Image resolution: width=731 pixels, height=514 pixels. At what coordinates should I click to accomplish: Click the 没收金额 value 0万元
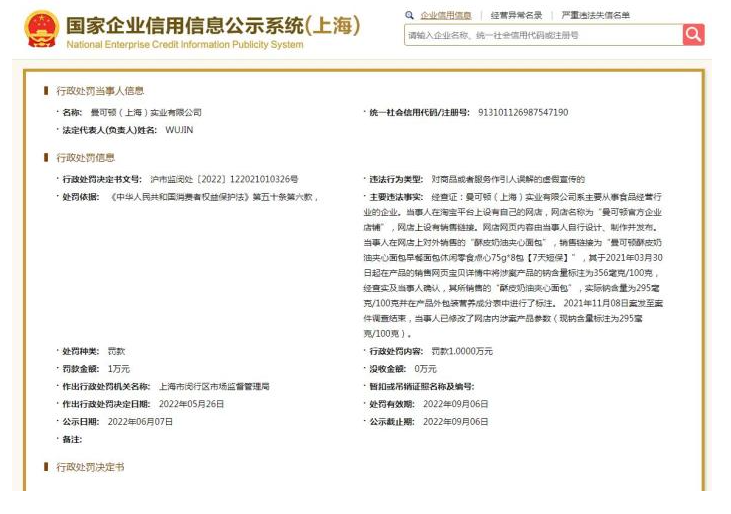[x=425, y=369]
